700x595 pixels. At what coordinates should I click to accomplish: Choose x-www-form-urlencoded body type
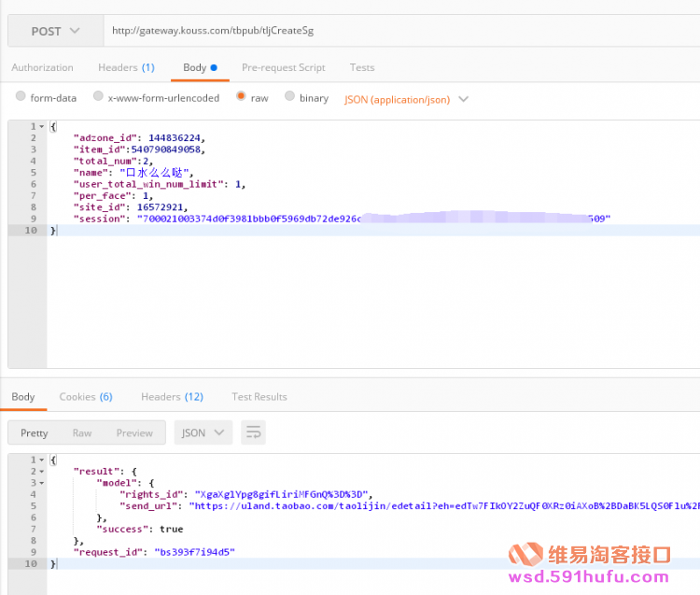pyautogui.click(x=98, y=96)
